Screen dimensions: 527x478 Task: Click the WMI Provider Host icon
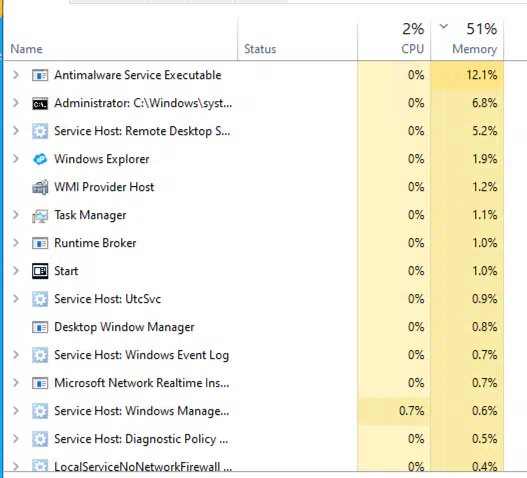(x=40, y=187)
